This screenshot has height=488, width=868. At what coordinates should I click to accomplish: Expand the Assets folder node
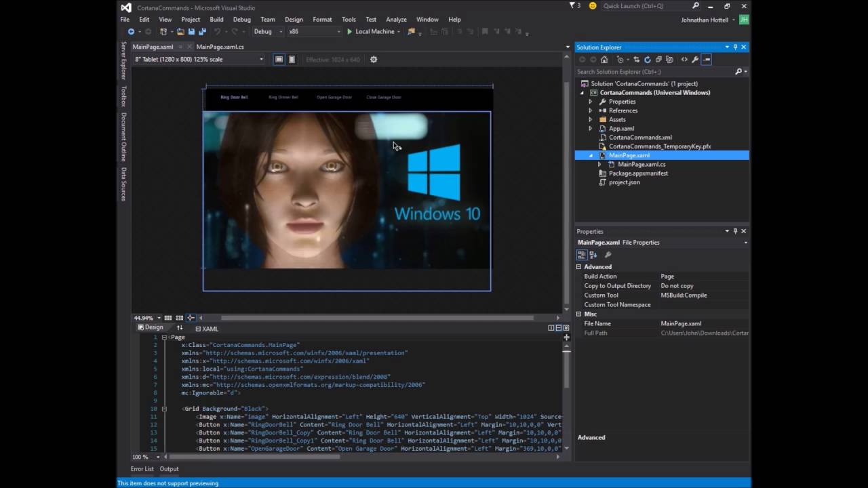point(590,119)
